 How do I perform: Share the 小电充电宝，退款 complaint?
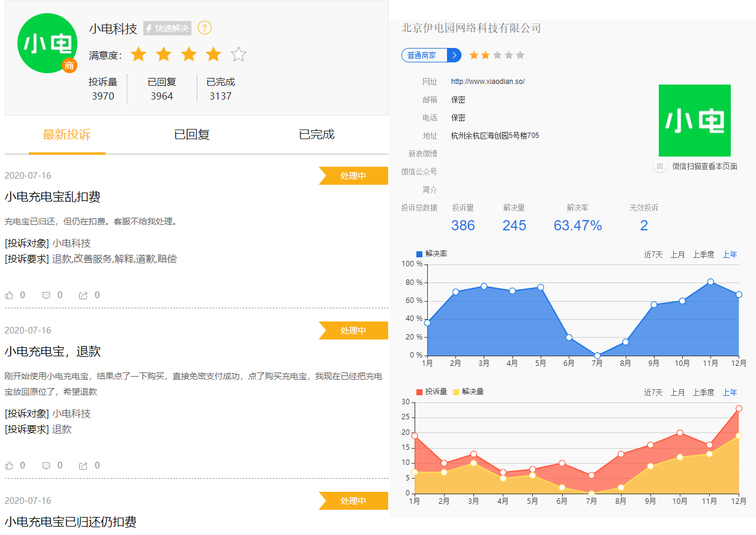[x=83, y=465]
